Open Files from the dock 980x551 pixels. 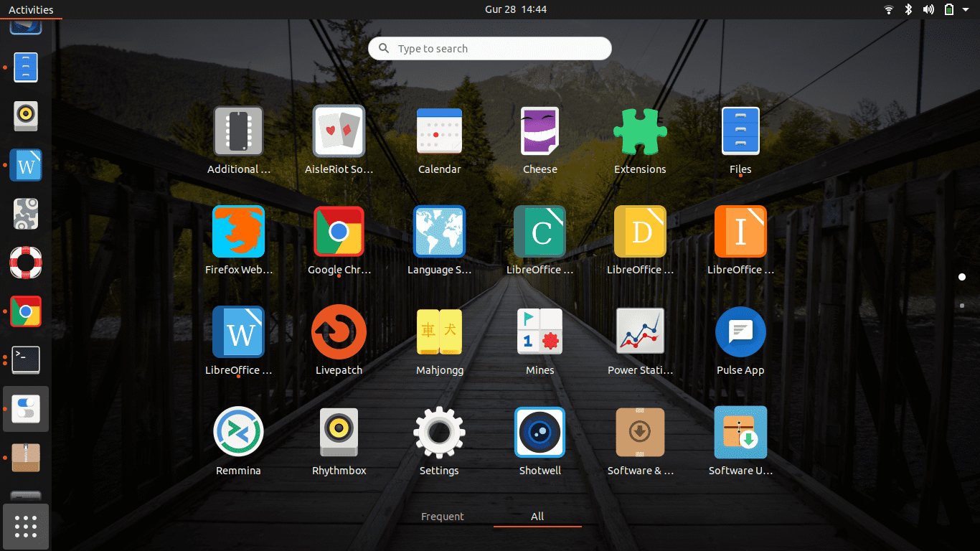pyautogui.click(x=26, y=67)
